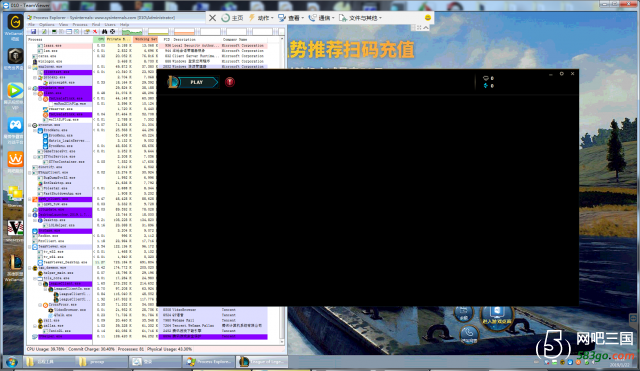Screen dimensions: 640x371
Task: Click the Save icon in Process Explorer toolbar
Action: click(33, 31)
